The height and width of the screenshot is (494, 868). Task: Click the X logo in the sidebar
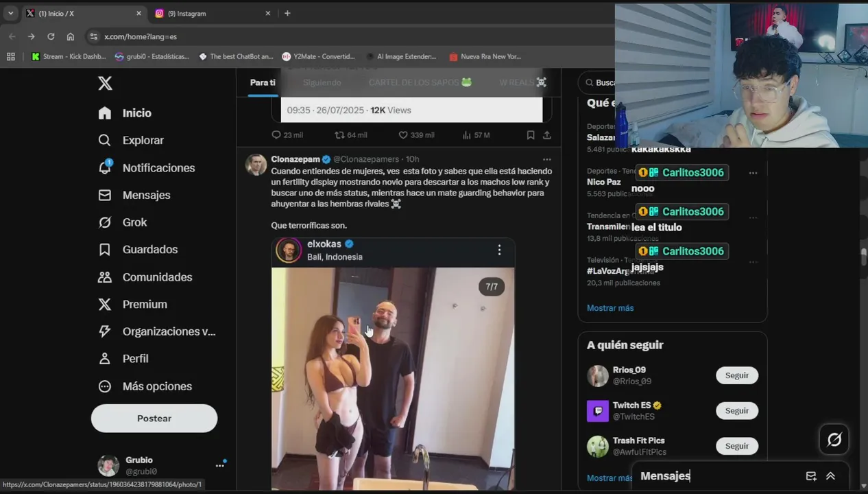click(105, 83)
